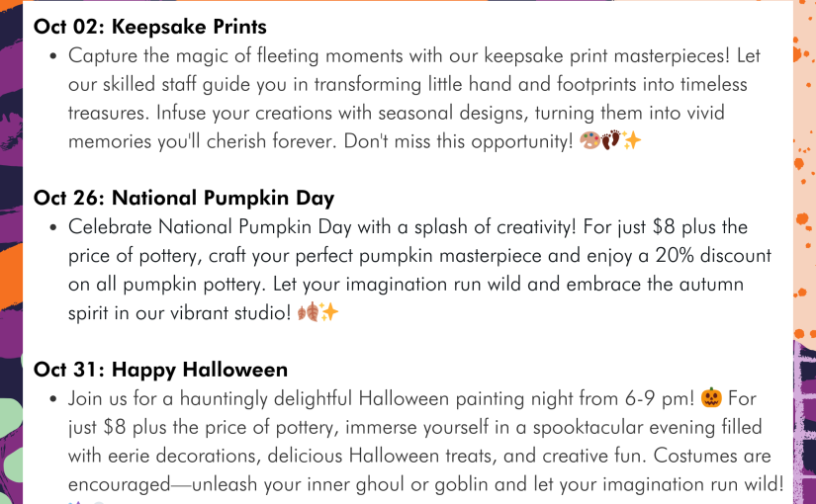Click the "20% discount" text
This screenshot has height=504, width=816.
tap(713, 255)
